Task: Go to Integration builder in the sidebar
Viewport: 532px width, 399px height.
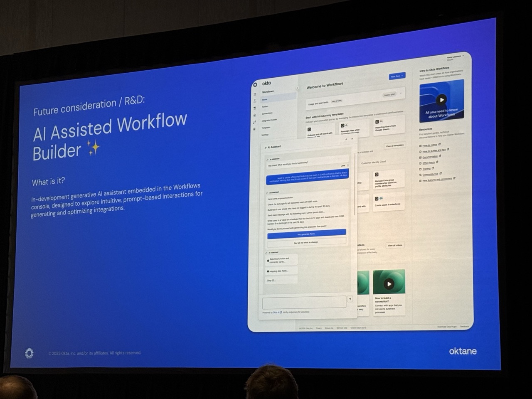Action: coord(269,121)
